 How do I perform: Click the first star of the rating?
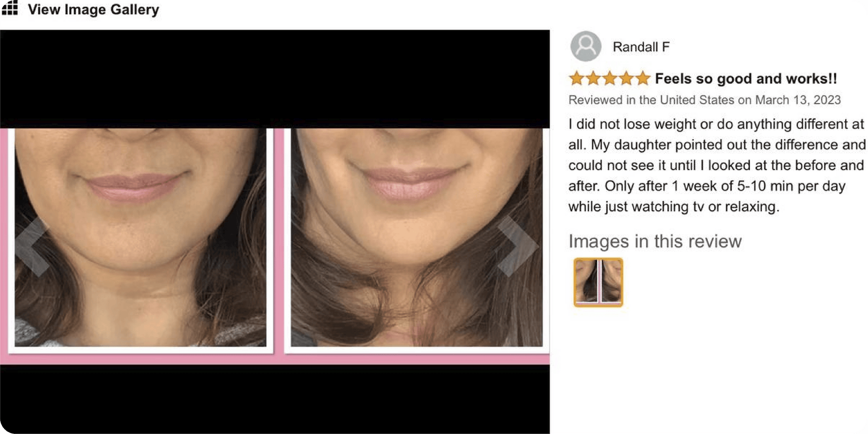(x=576, y=78)
